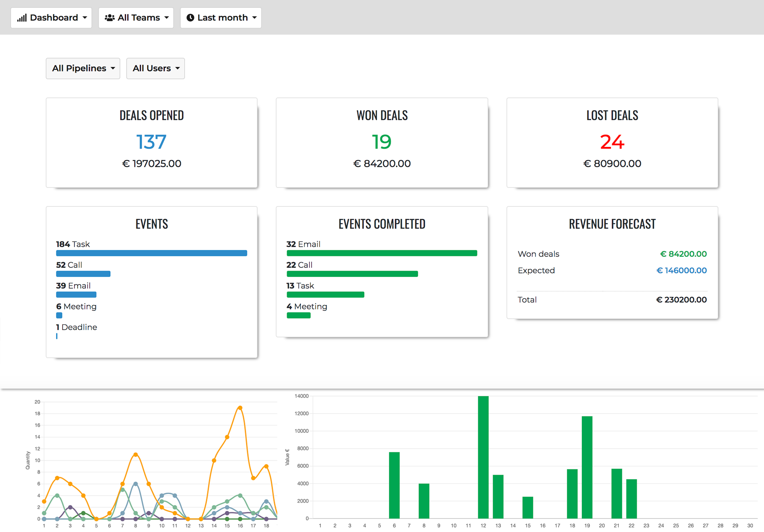Click the people icon on All Teams filter
The height and width of the screenshot is (532, 764).
pyautogui.click(x=109, y=17)
